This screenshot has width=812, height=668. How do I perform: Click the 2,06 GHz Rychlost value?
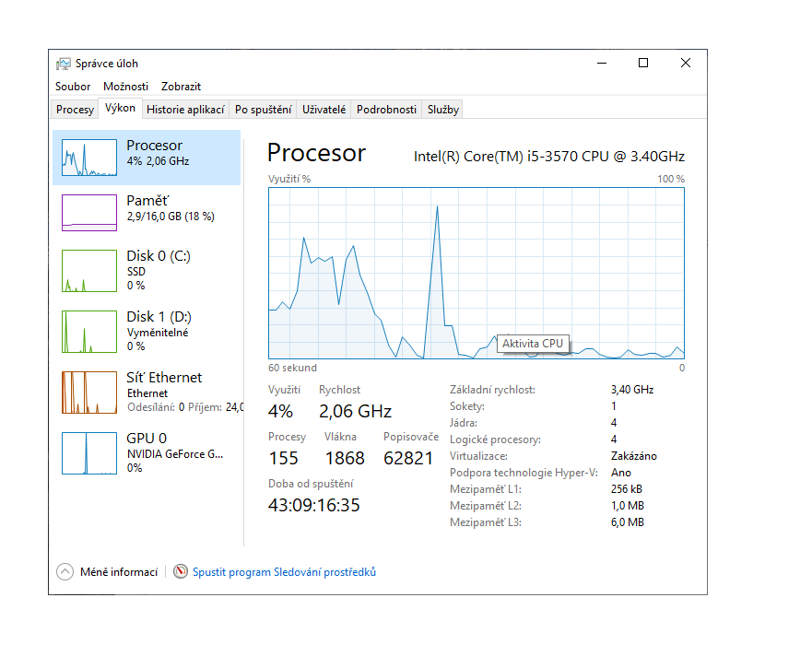[x=355, y=411]
